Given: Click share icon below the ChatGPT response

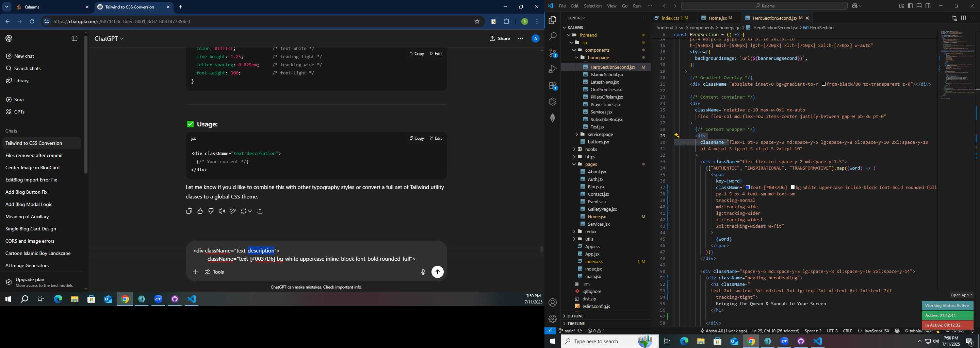Looking at the screenshot, I should [x=260, y=211].
